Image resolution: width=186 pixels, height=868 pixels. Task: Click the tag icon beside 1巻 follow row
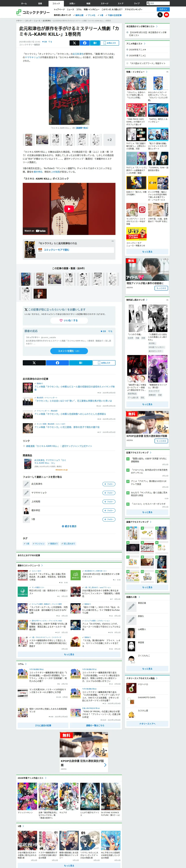tap(26, 519)
